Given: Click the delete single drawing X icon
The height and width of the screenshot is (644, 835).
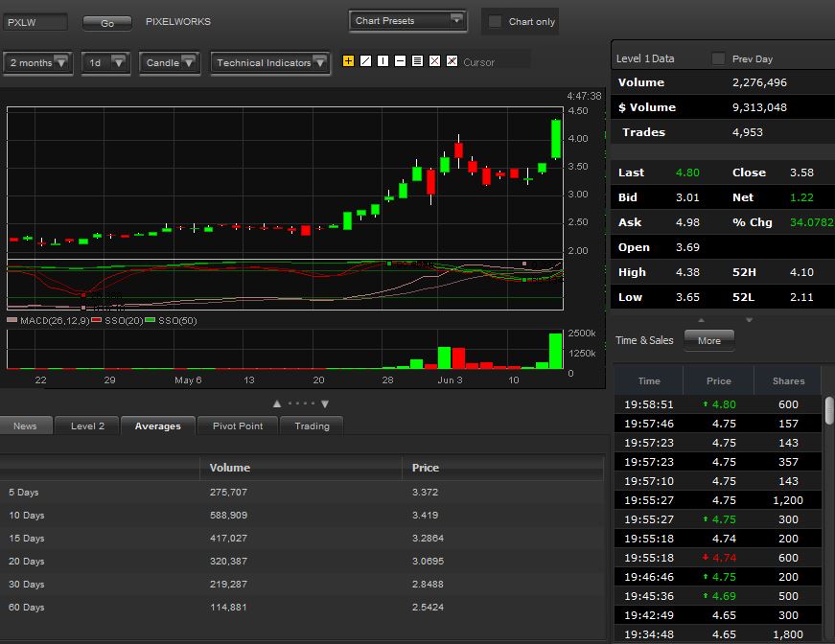Looking at the screenshot, I should click(434, 61).
